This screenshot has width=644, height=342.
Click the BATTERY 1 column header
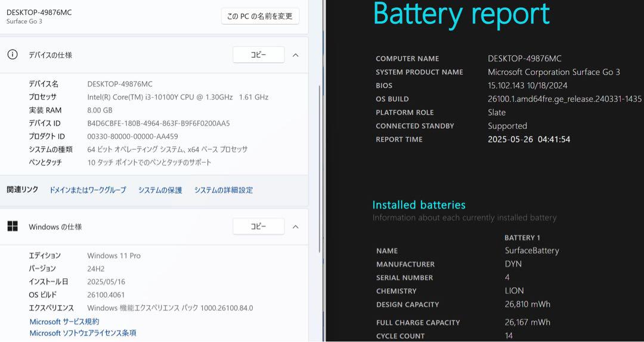click(x=522, y=238)
